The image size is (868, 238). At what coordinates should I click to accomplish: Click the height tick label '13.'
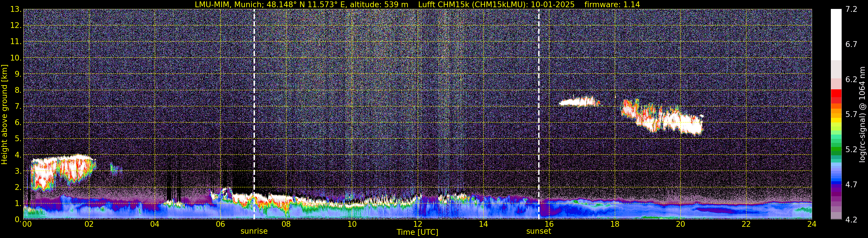point(16,10)
